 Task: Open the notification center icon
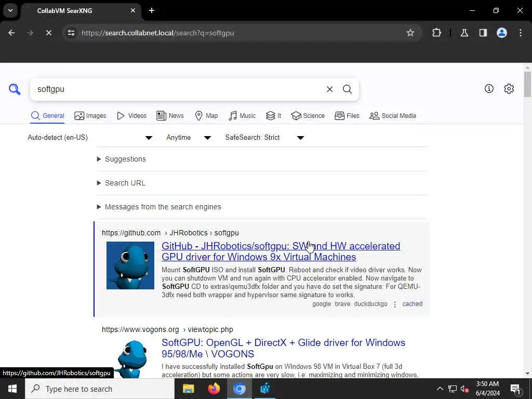[515, 389]
